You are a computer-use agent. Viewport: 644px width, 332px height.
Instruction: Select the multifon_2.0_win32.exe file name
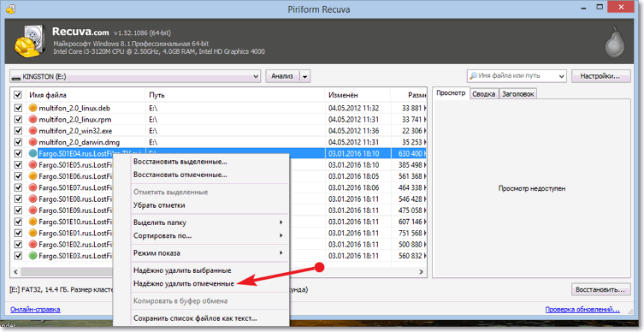point(75,131)
